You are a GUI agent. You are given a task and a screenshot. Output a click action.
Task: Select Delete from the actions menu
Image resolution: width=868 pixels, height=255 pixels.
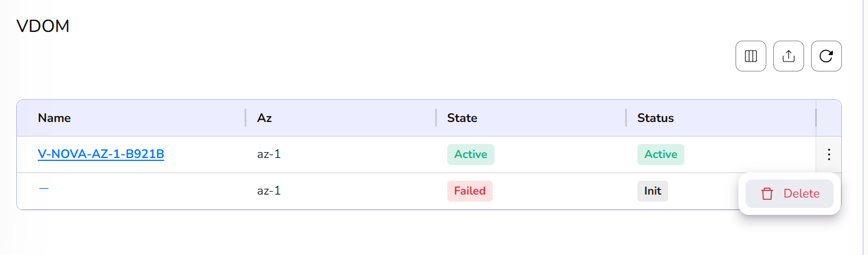point(801,194)
